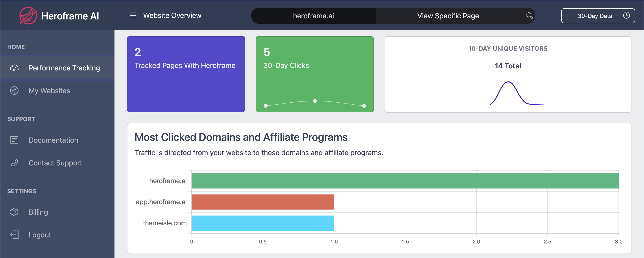The width and height of the screenshot is (644, 258).
Task: Open Contact Support menu item
Action: point(57,163)
